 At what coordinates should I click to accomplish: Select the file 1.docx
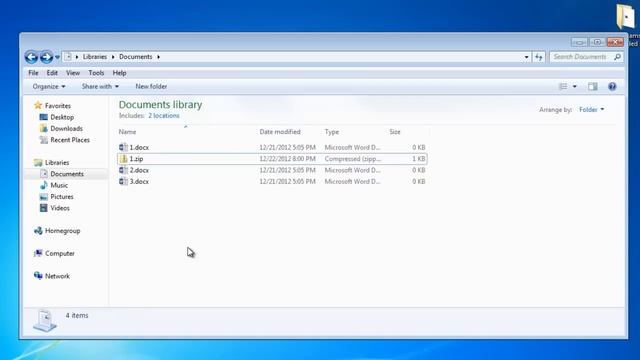pyautogui.click(x=139, y=147)
